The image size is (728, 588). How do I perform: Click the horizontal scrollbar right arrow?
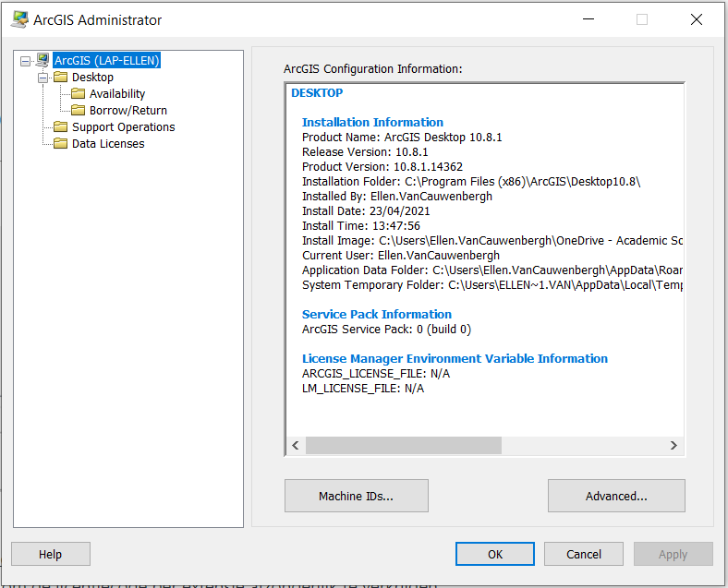coord(673,445)
